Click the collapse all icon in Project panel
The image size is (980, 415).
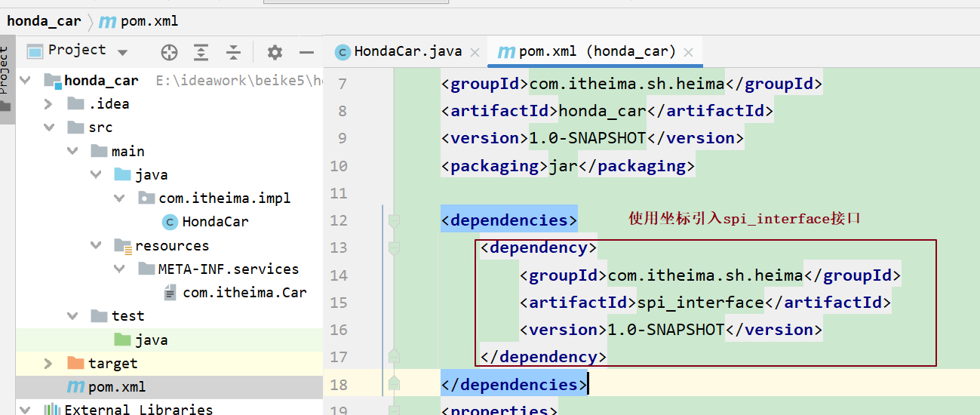click(234, 52)
